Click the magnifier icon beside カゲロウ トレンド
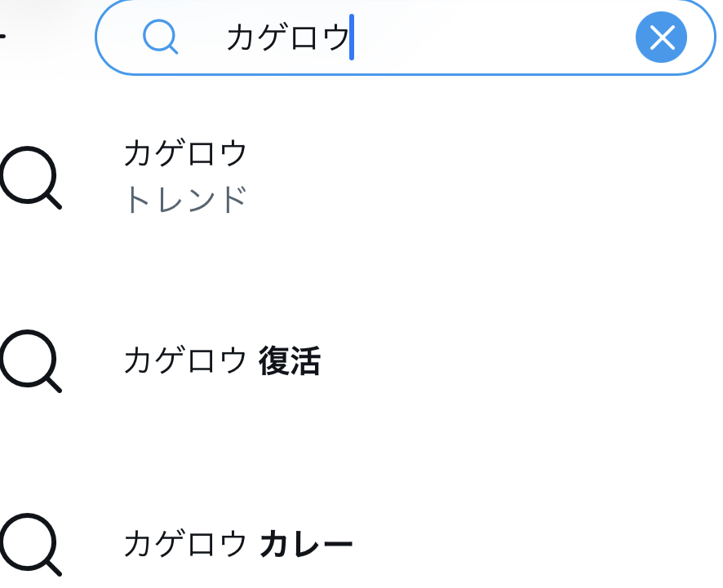Screen dimensions: 723x588 30,177
